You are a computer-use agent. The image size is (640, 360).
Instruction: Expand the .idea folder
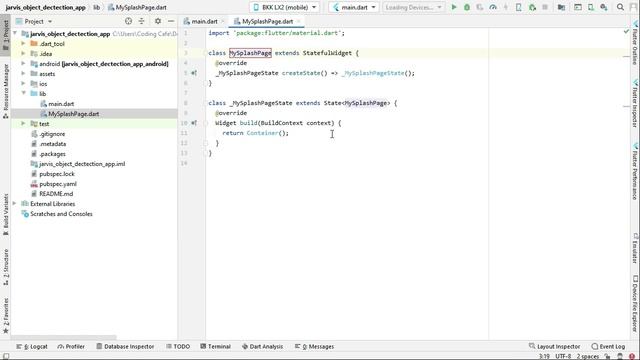coord(23,53)
